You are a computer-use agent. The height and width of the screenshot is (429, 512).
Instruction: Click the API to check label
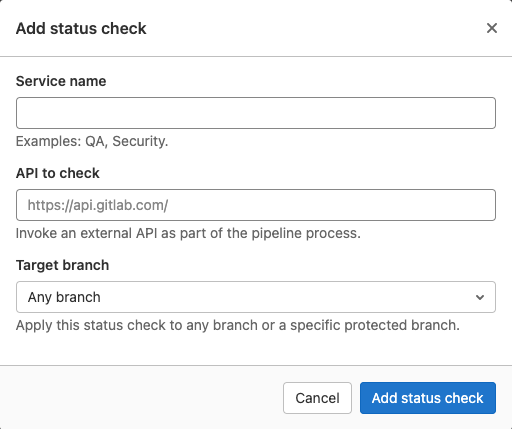pos(58,173)
